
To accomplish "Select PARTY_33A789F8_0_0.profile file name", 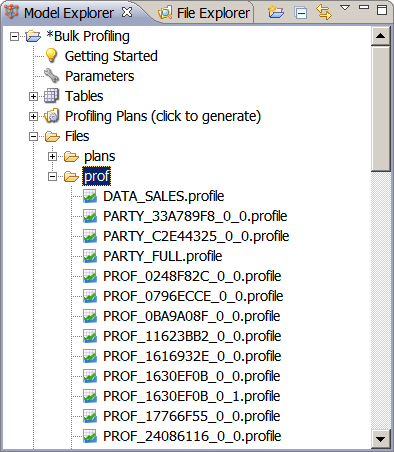I will coord(195,216).
